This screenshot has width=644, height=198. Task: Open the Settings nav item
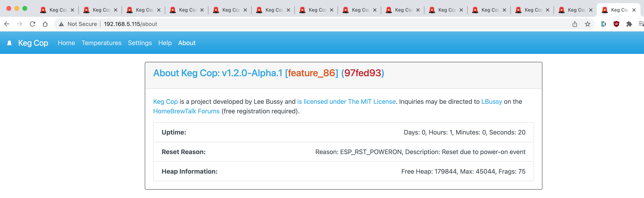tap(140, 43)
